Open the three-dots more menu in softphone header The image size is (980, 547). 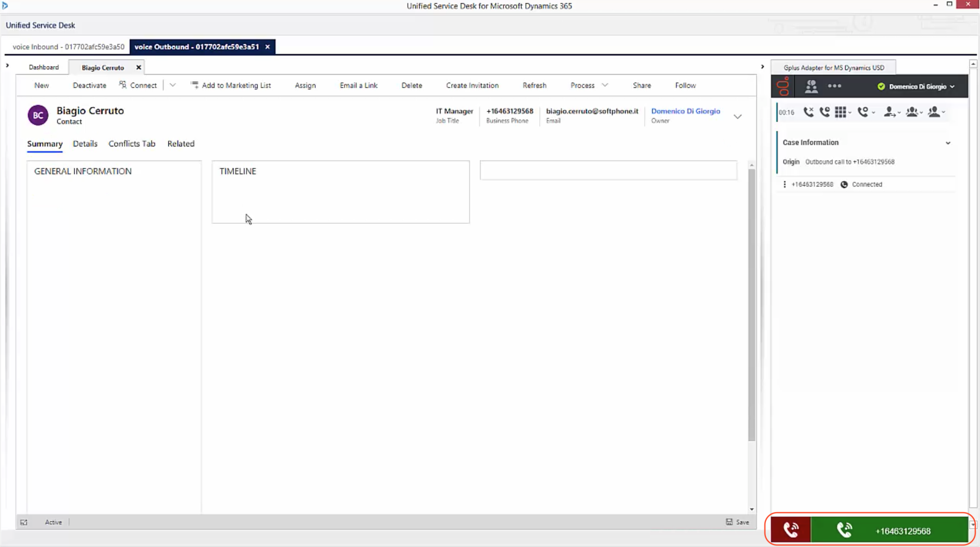(x=834, y=86)
